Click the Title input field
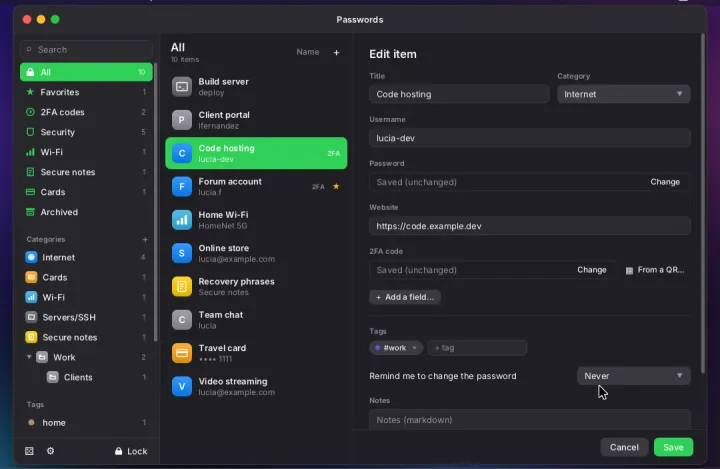The image size is (720, 469). (459, 94)
